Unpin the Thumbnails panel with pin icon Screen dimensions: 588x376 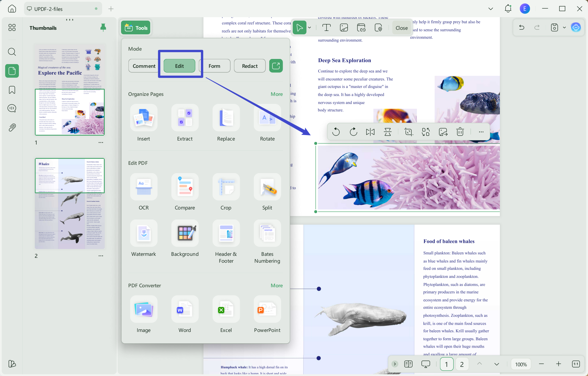point(103,27)
